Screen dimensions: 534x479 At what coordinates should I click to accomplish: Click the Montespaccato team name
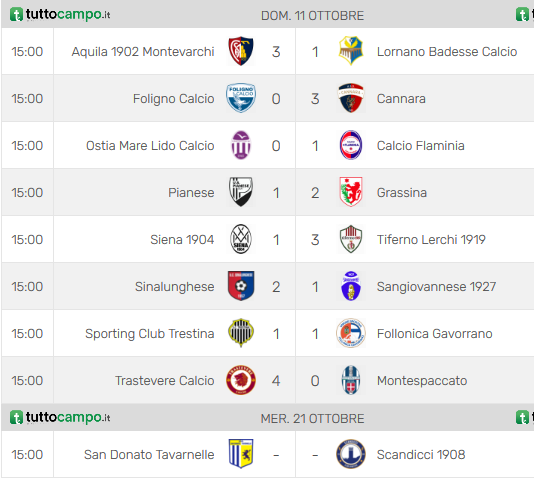pyautogui.click(x=422, y=381)
